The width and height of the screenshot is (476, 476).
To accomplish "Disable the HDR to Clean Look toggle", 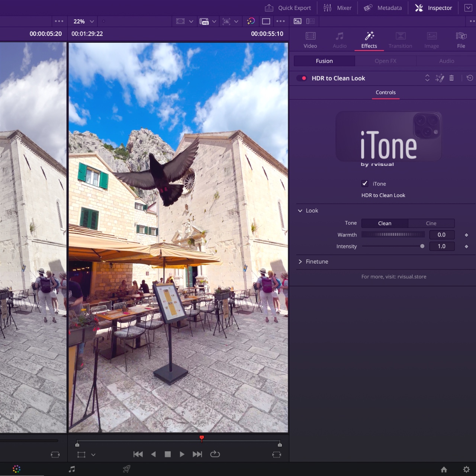I will click(x=302, y=78).
